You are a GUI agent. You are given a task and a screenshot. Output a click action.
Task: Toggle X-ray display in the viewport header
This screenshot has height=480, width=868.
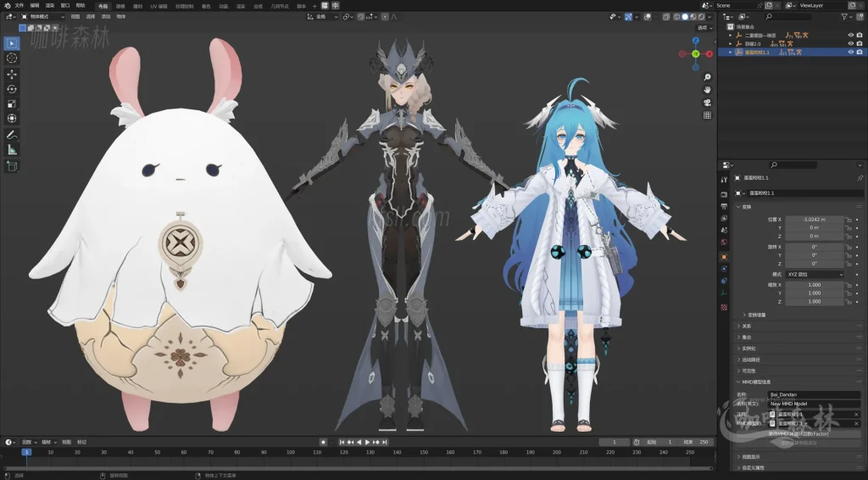(666, 17)
